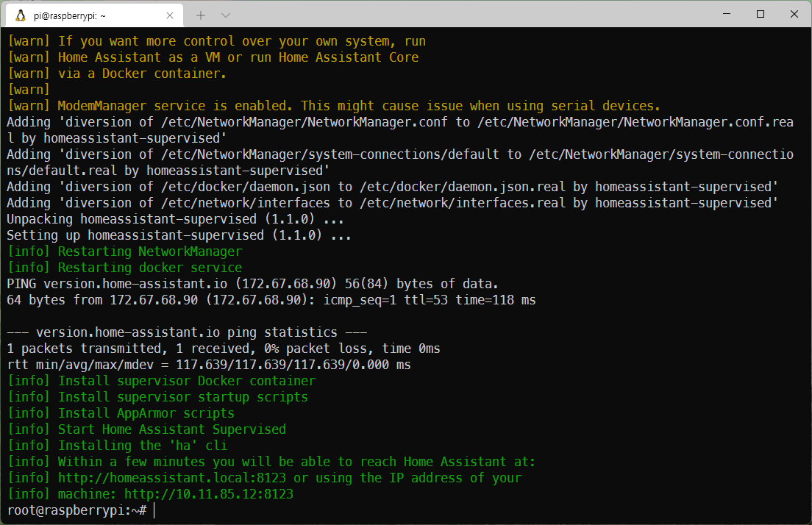Screen dimensions: 812x525
Task: Click the root@raspberrypi command prompt
Action: [77, 510]
